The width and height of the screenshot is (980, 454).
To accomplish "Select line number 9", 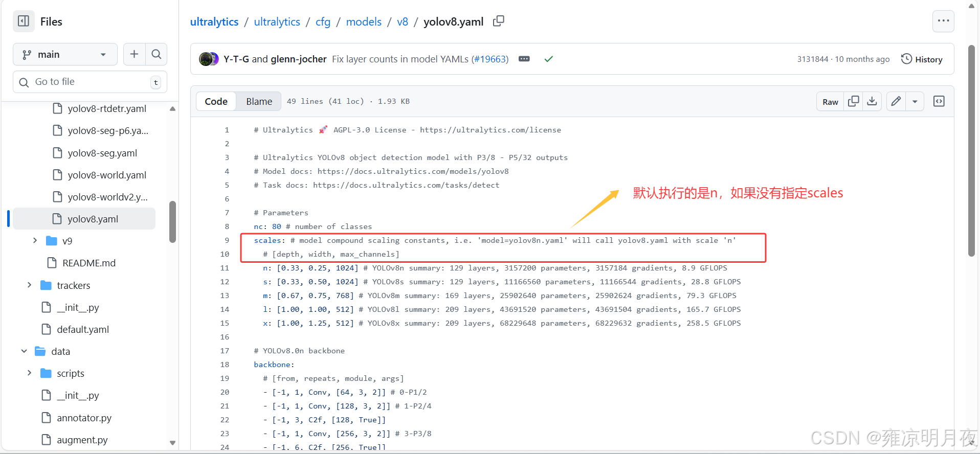I will 227,240.
